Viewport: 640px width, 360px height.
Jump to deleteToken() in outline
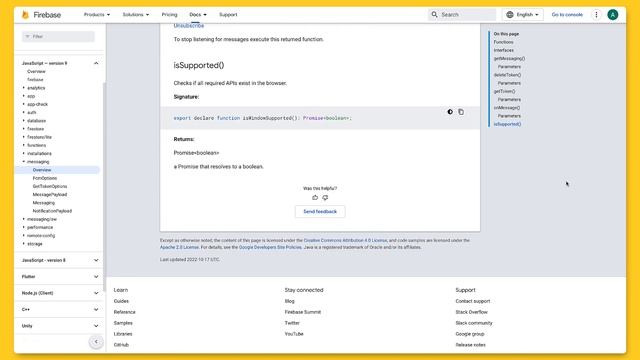click(507, 75)
